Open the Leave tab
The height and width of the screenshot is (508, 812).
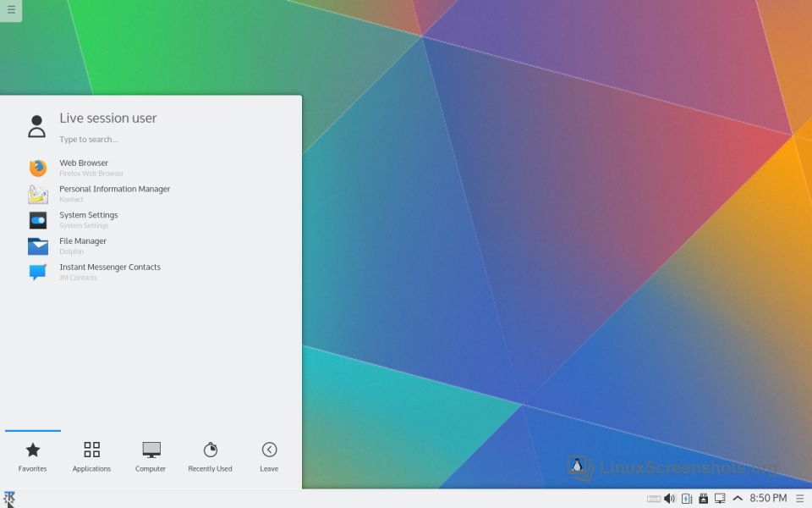point(269,456)
